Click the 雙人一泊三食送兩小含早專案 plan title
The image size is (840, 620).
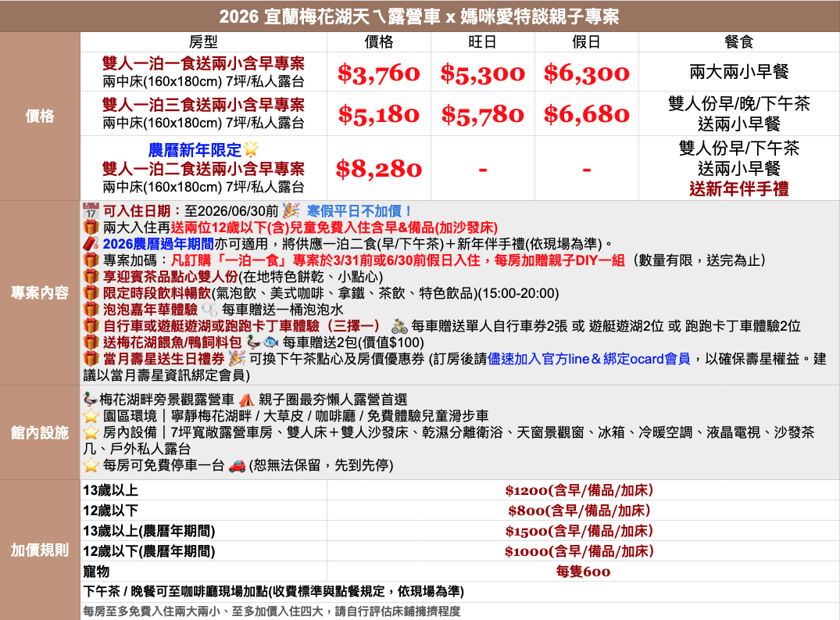click(203, 105)
